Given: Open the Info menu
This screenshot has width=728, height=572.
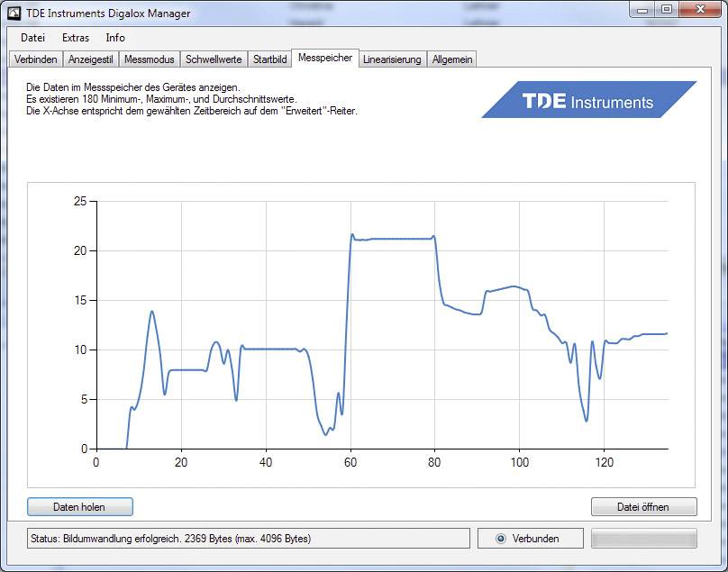Looking at the screenshot, I should [114, 38].
